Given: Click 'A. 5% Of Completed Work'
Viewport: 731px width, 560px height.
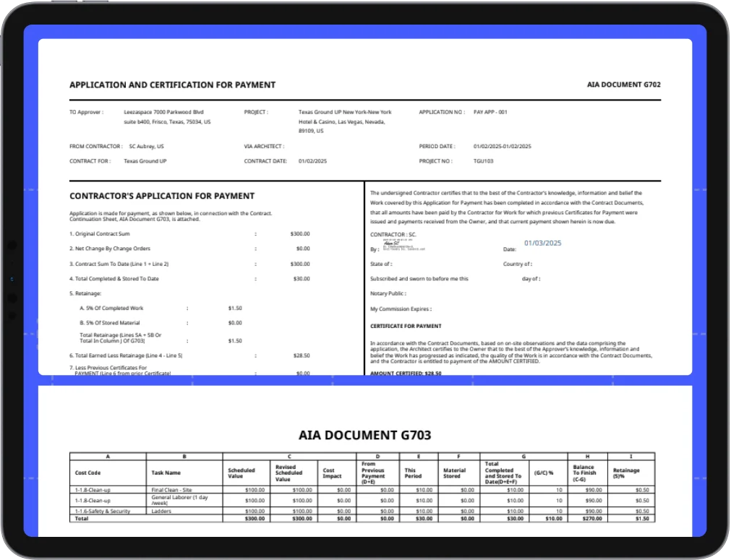Looking at the screenshot, I should [x=111, y=309].
